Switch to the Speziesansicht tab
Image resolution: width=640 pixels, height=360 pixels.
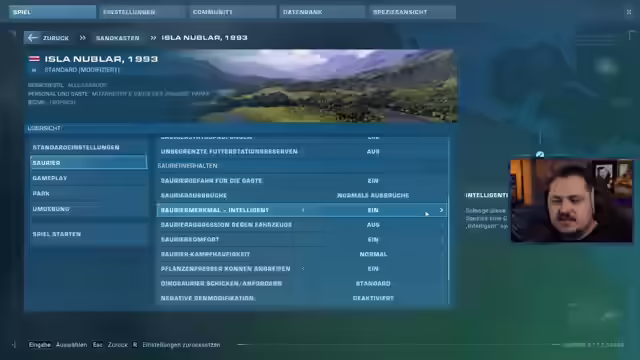[412, 12]
